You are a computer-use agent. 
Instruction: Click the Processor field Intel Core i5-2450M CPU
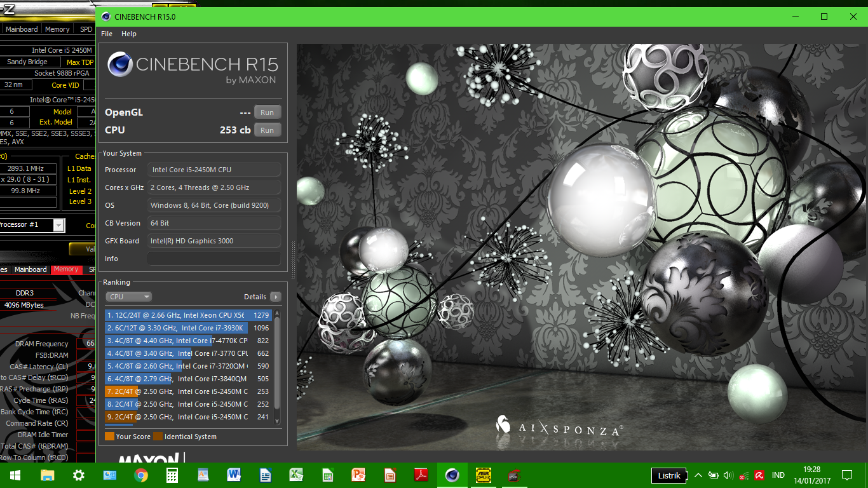coord(214,170)
